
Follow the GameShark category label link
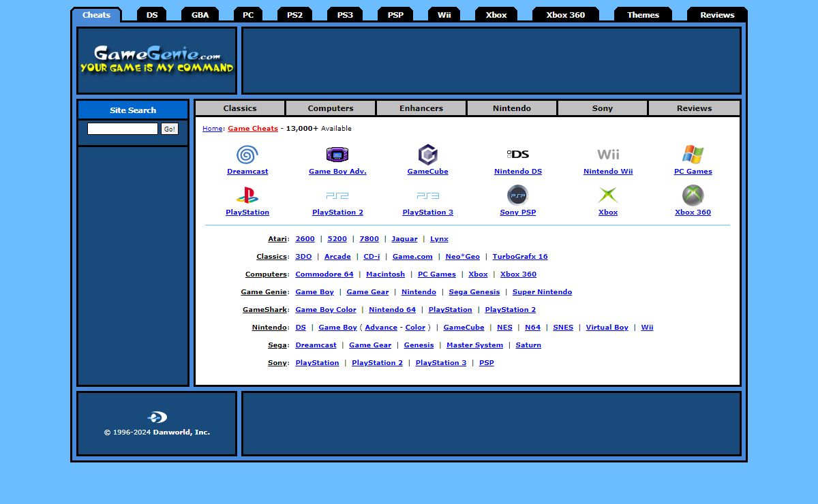[x=264, y=310]
